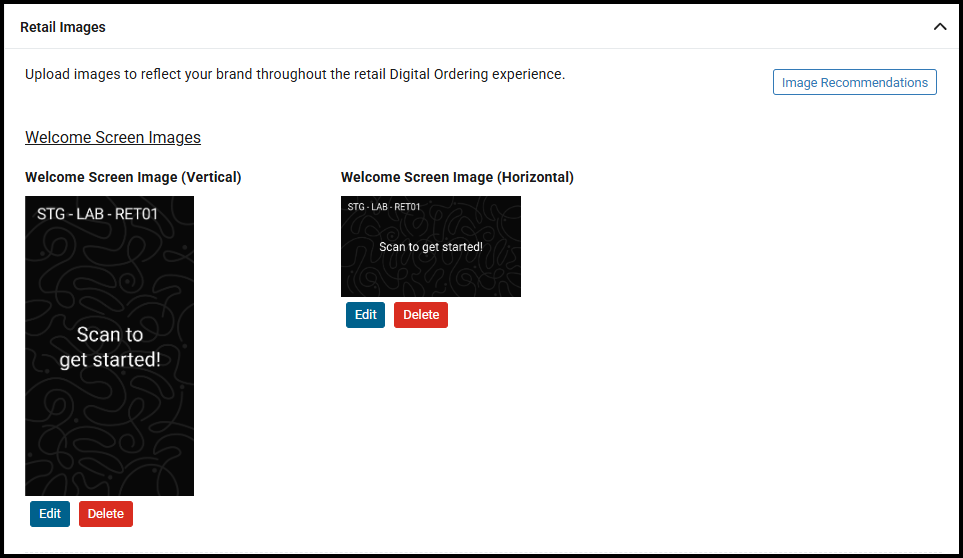The height and width of the screenshot is (558, 963).
Task: Click 'Scan to get started!' on vertical image
Action: pos(110,347)
